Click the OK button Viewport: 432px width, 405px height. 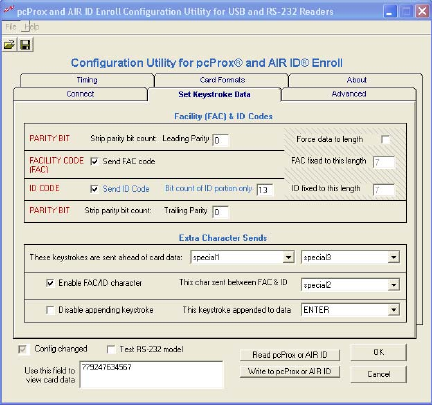378,352
